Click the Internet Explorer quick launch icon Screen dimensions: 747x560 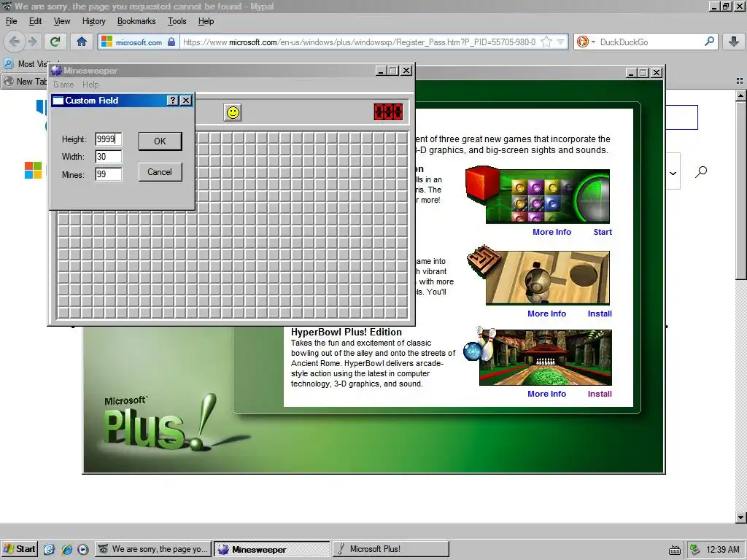point(66,550)
